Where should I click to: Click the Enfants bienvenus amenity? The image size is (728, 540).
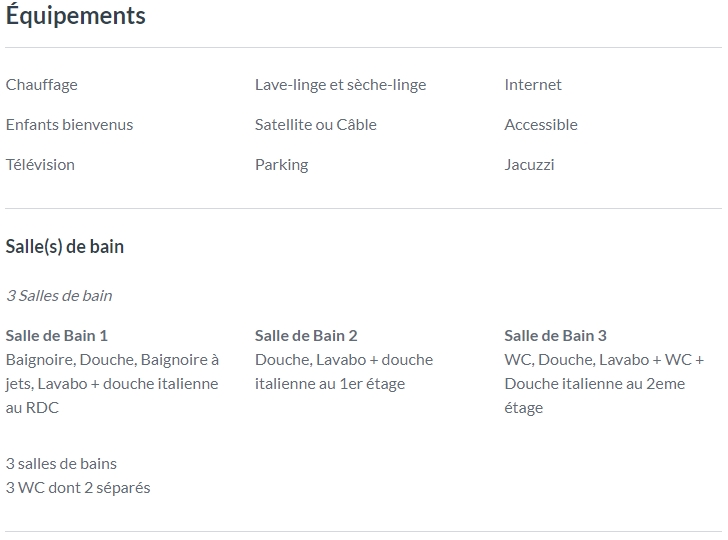tap(69, 124)
